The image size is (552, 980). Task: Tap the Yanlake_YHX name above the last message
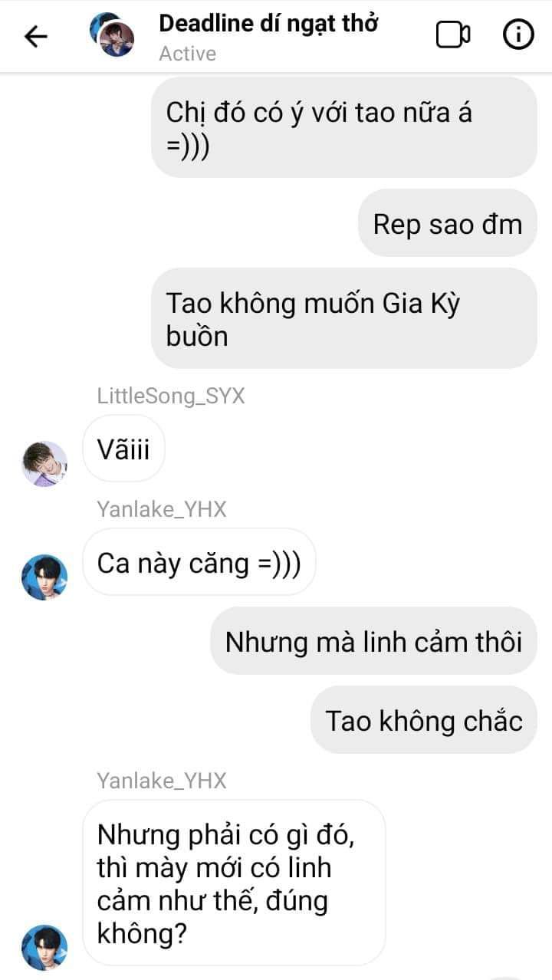162,781
